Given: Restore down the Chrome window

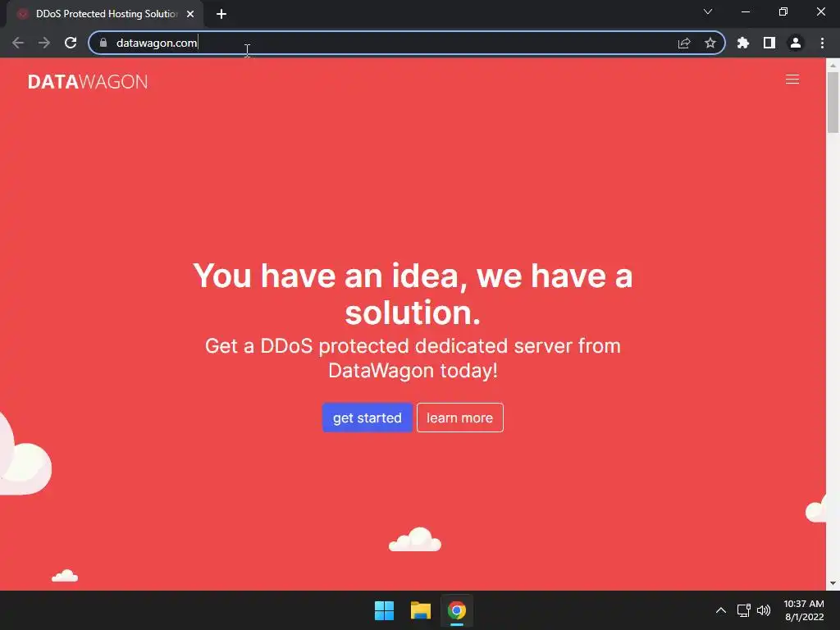Looking at the screenshot, I should pos(783,11).
